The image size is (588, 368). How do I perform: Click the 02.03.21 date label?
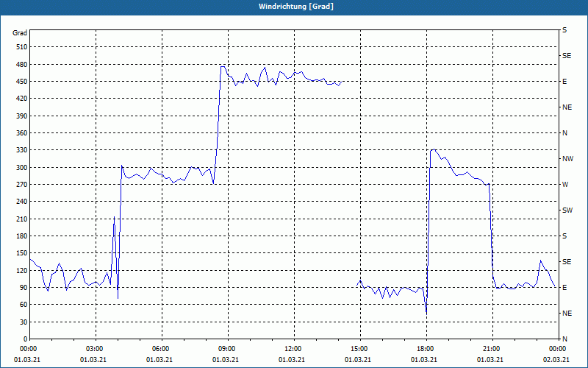coord(556,360)
